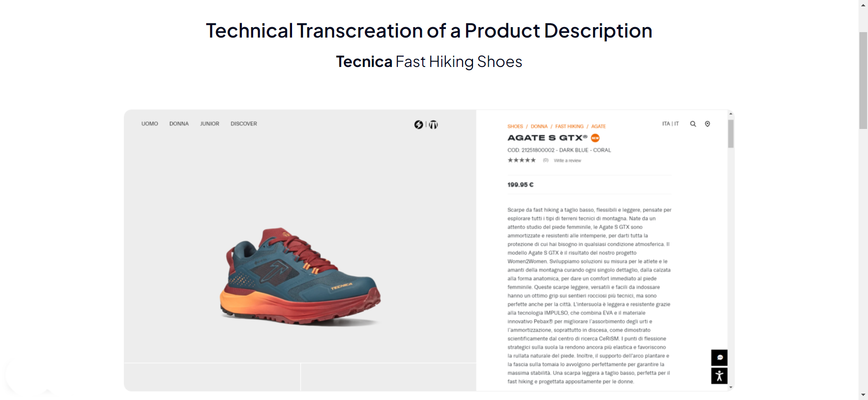Rate the product with the first star
Viewport: 868px width, 400px height.
pyautogui.click(x=510, y=160)
